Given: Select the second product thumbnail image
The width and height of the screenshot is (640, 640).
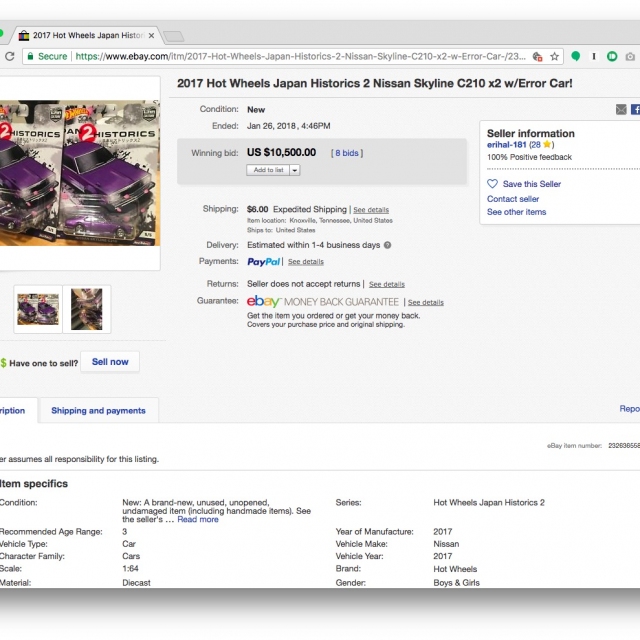Looking at the screenshot, I should click(x=86, y=309).
